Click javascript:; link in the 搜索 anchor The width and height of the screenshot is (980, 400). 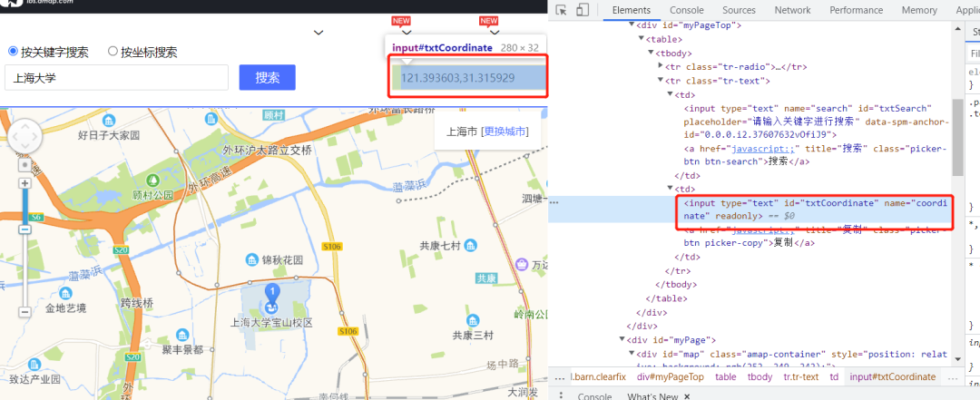(762, 149)
